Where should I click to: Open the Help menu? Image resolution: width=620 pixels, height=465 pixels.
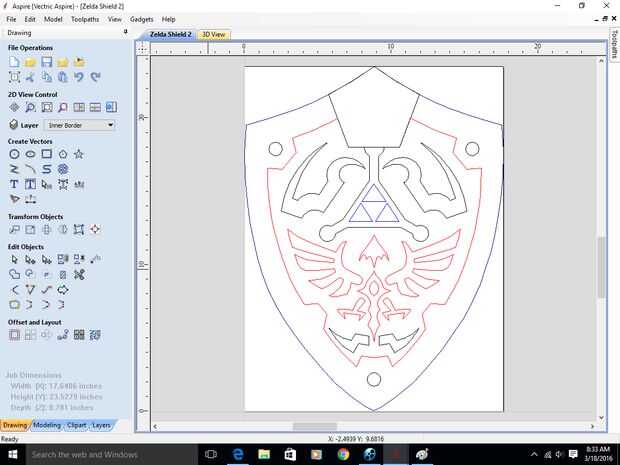[x=168, y=19]
